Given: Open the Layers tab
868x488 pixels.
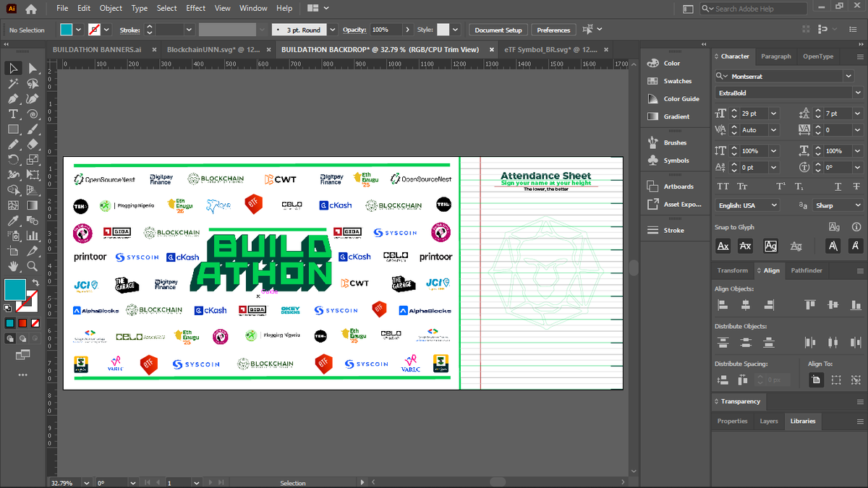Looking at the screenshot, I should click(x=769, y=421).
